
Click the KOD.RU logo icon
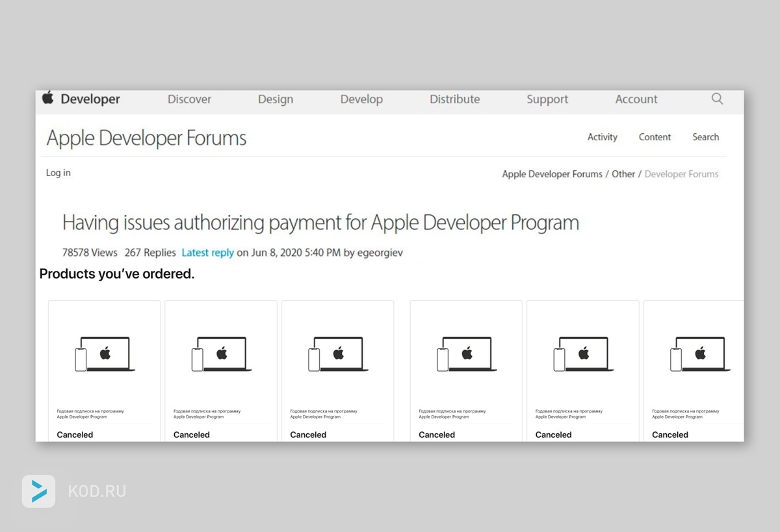tap(38, 491)
